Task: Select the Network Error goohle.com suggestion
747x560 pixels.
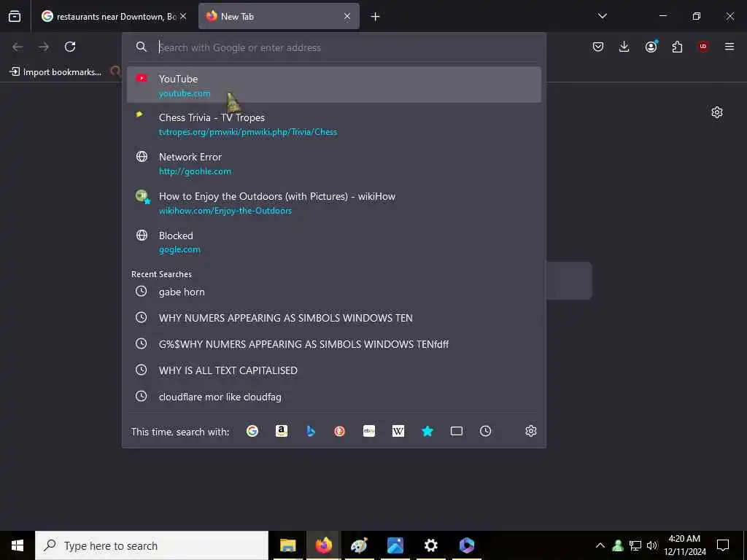Action: 334,163
